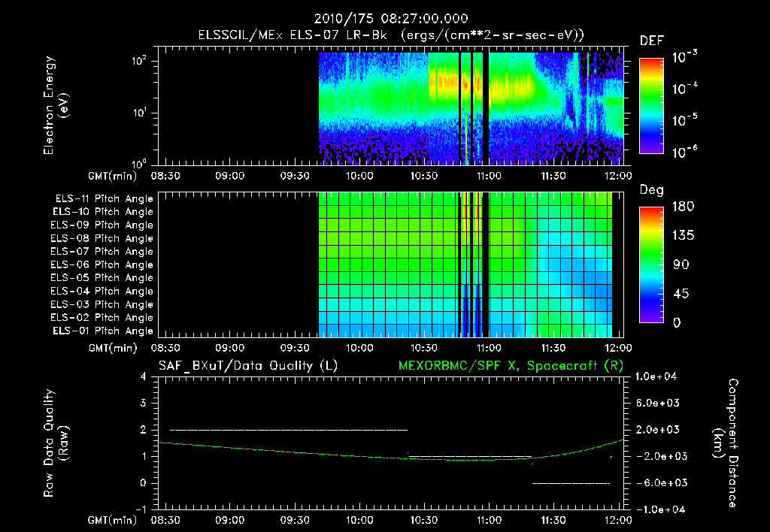Click the 0 tick on Deg colorbar
The image size is (770, 532).
click(x=677, y=322)
